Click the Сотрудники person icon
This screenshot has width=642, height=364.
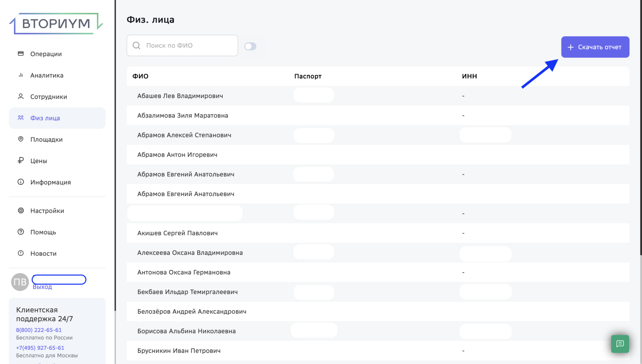coord(21,97)
